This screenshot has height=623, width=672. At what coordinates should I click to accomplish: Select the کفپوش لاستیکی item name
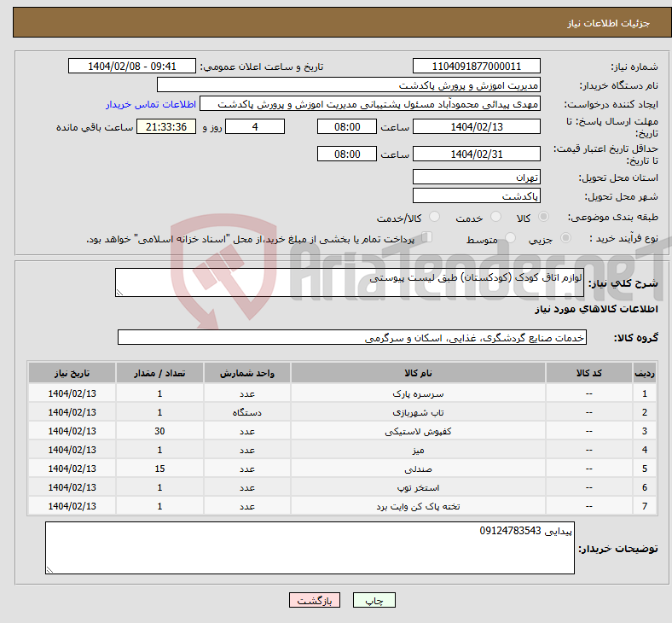(x=418, y=431)
